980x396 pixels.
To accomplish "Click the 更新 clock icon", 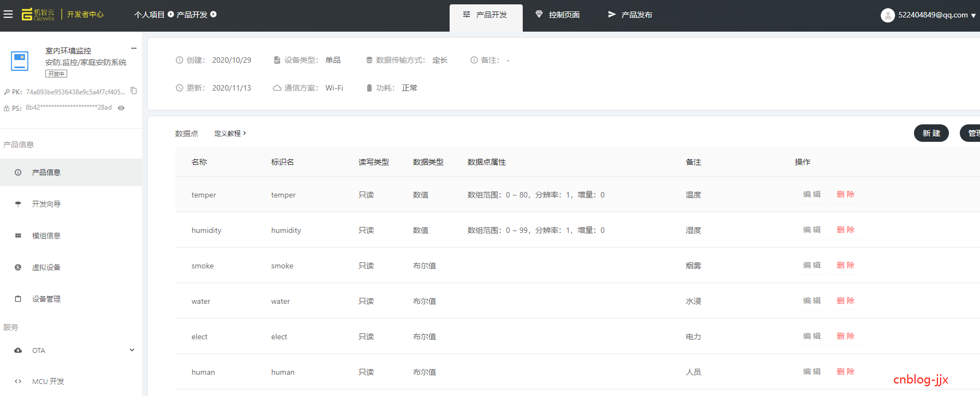I will click(179, 88).
